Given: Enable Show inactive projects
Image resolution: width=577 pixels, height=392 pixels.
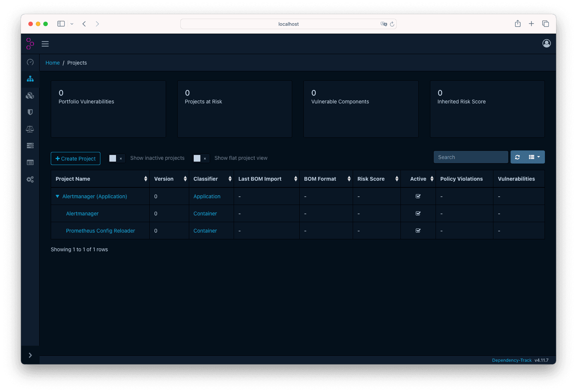Looking at the screenshot, I should click(113, 158).
